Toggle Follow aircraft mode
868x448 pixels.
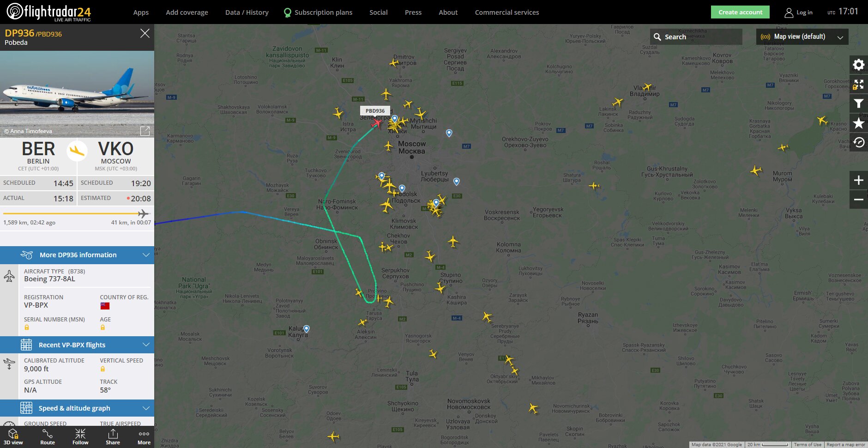point(80,436)
